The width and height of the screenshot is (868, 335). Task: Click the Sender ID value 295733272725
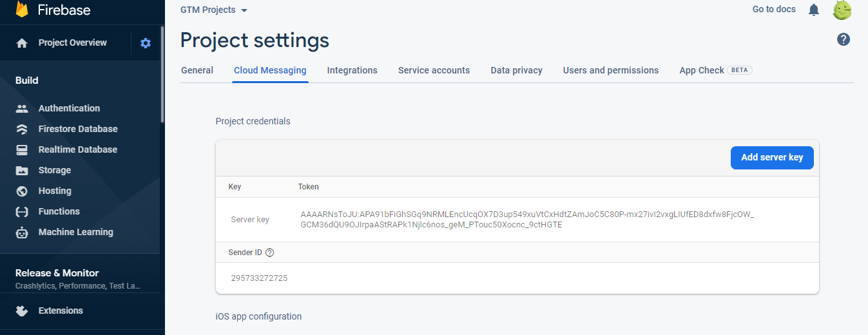(259, 278)
